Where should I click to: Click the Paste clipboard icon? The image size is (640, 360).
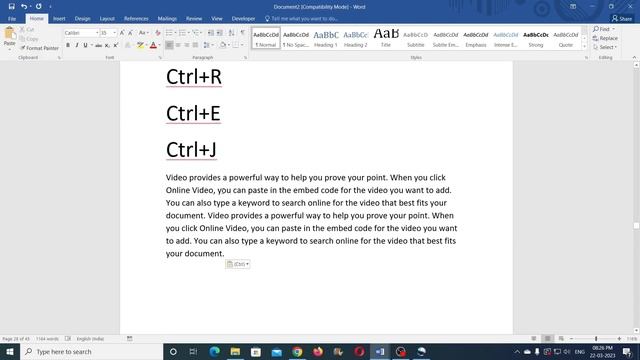point(9,33)
